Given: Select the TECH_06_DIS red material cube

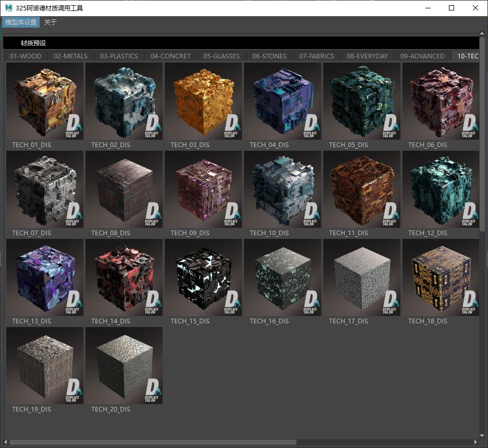Looking at the screenshot, I should click(x=441, y=101).
